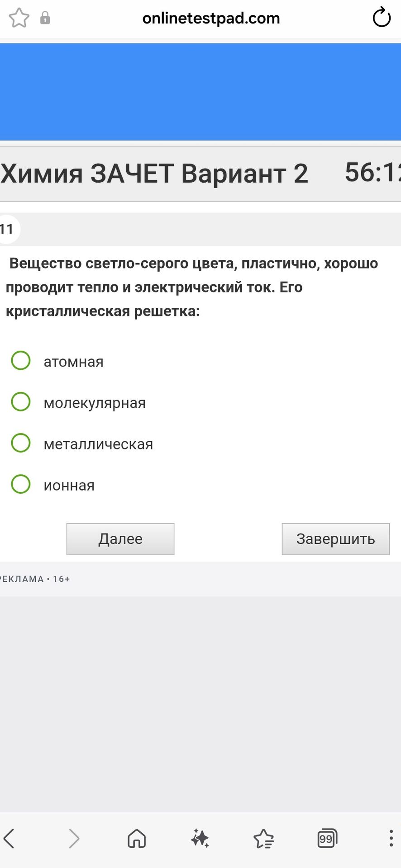Viewport: 401px width, 868px height.
Task: Tap the question number 11 badge
Action: click(7, 229)
